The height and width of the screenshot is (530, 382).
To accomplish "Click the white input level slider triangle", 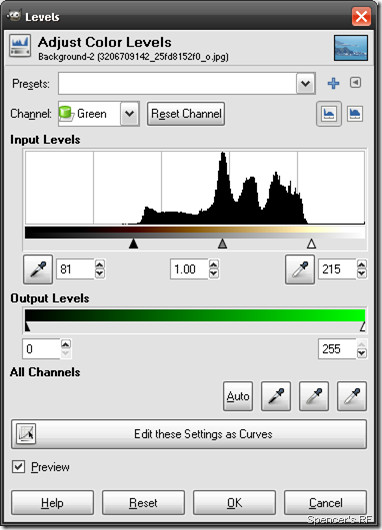I will (311, 243).
